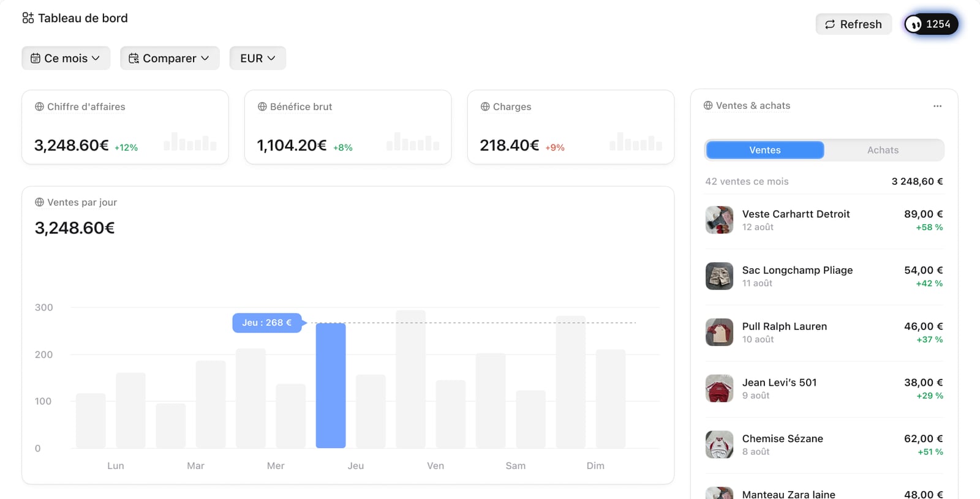Viewport: 980px width, 499px height.
Task: Open the Pull Ralph Lauren sale
Action: point(824,332)
